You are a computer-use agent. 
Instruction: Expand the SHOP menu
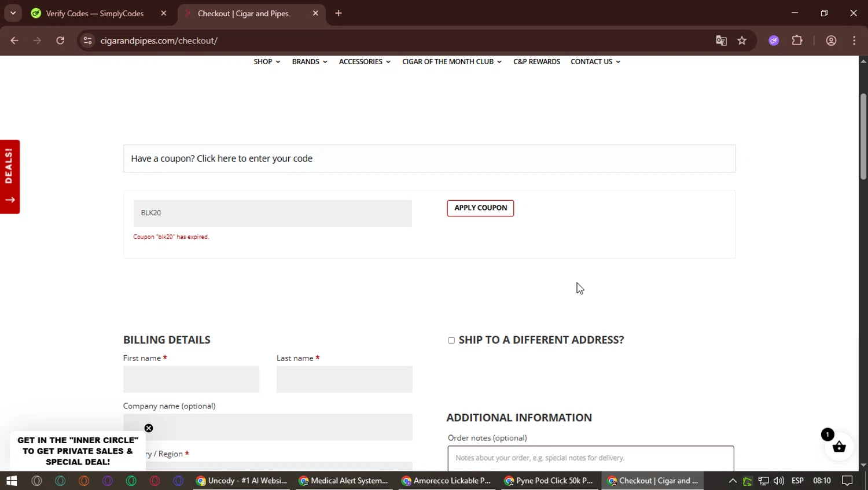click(x=267, y=61)
